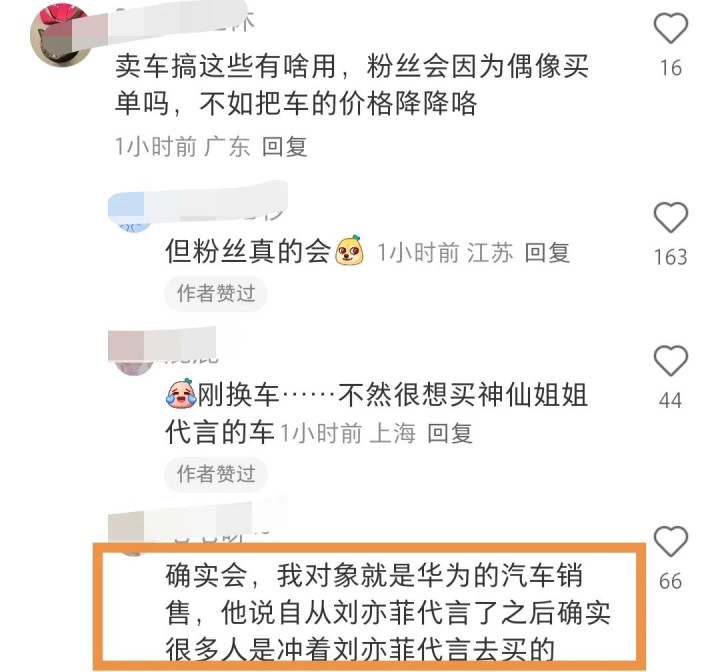Select the reply text 但粉丝真的会
Image resolution: width=720 pixels, height=672 pixels.
coord(248,252)
